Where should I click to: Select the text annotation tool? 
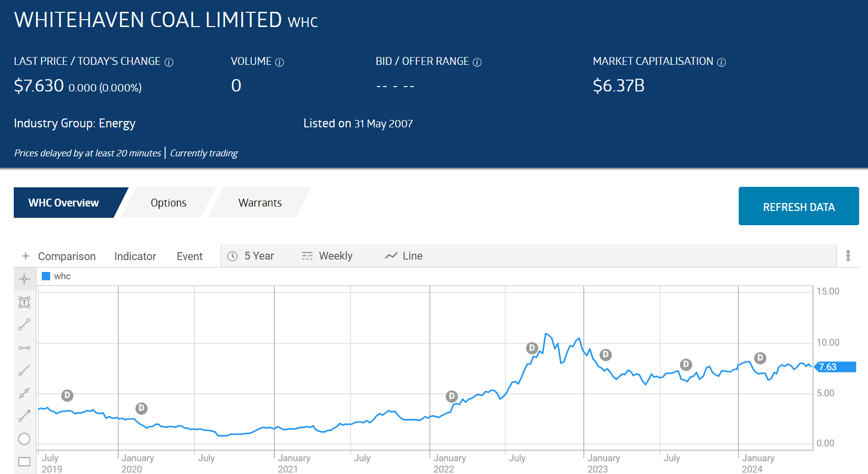(x=24, y=302)
